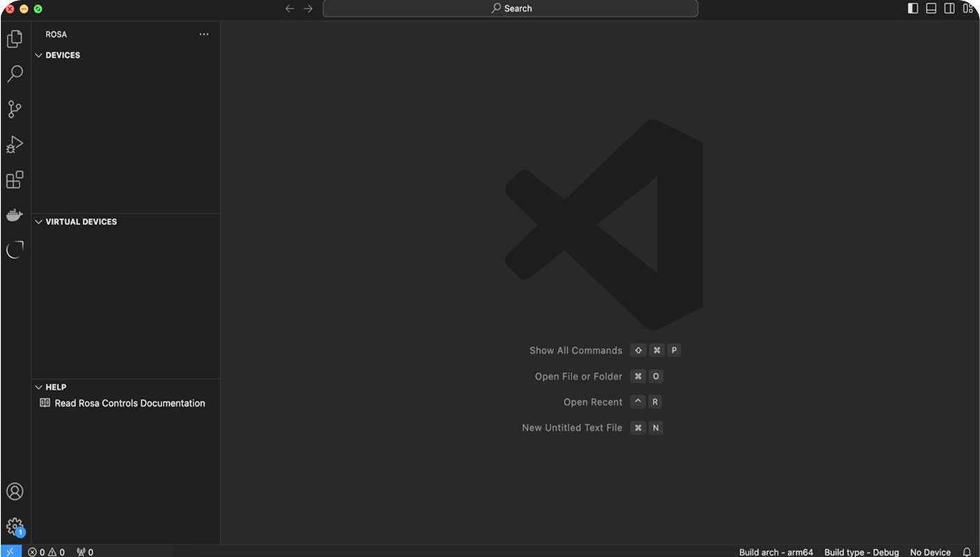Click the ROSA panel title
The width and height of the screenshot is (980, 557).
pyautogui.click(x=56, y=34)
